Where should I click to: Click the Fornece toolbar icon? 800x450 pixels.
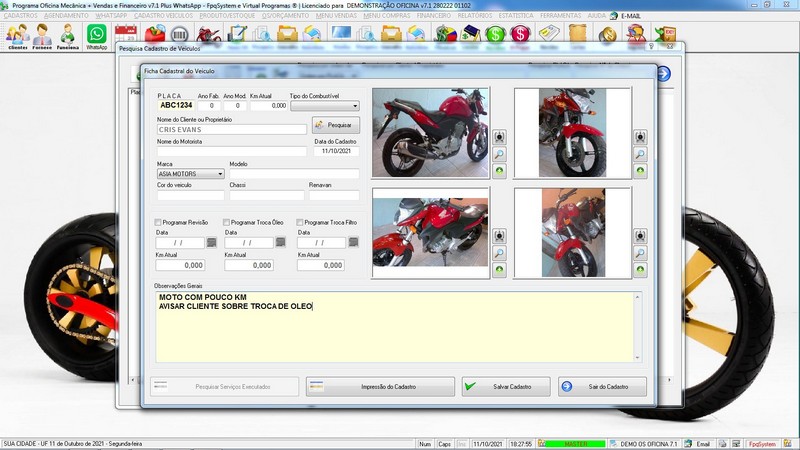point(42,36)
